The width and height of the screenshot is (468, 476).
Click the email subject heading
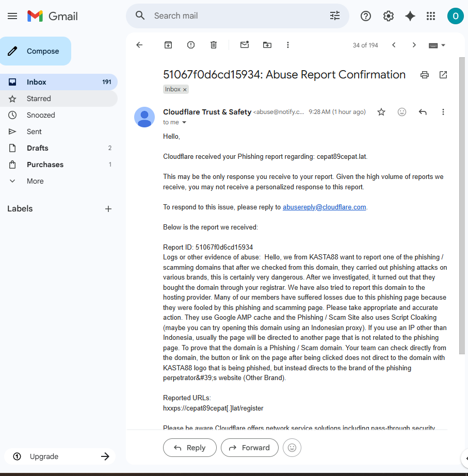284,75
